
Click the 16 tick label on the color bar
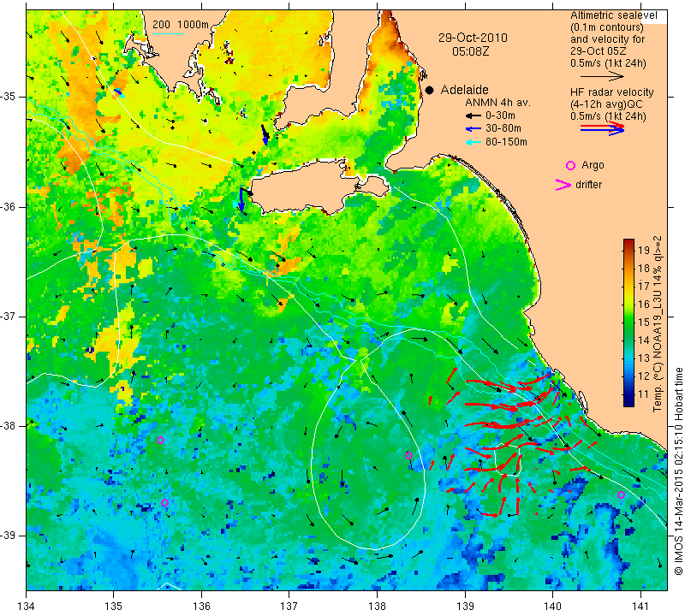click(644, 305)
